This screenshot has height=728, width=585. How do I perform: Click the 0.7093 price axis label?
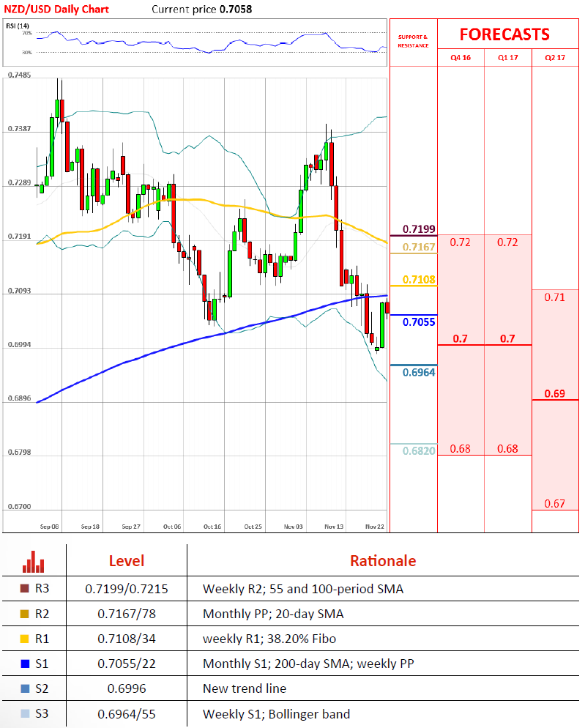tap(19, 291)
